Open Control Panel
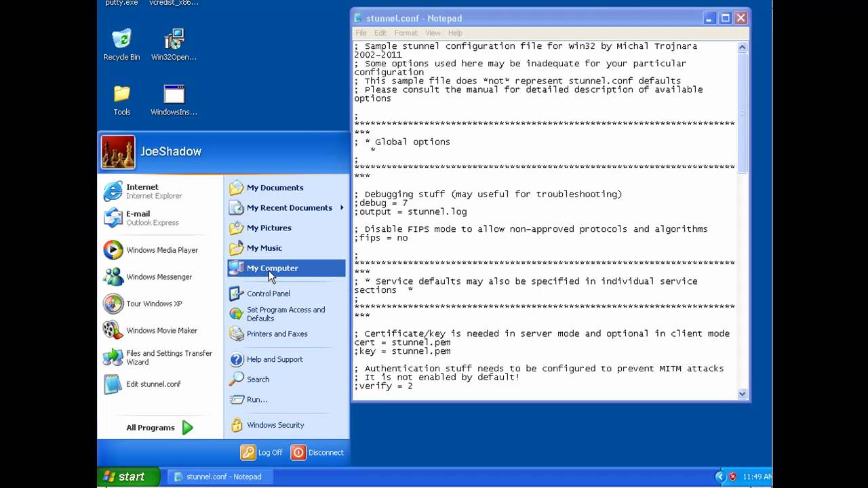Screen dimensions: 868x488 tap(286, 293)
